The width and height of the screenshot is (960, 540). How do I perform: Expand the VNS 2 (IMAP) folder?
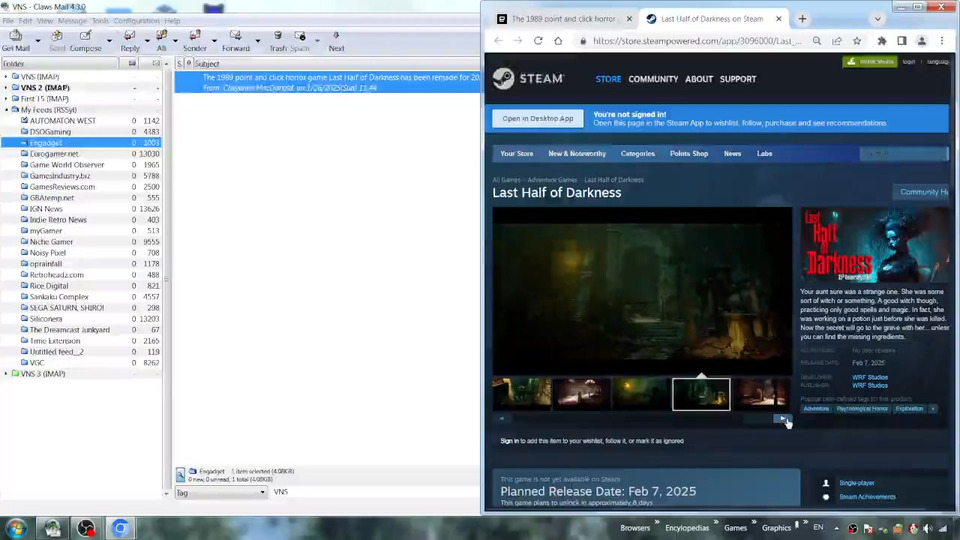pyautogui.click(x=6, y=88)
